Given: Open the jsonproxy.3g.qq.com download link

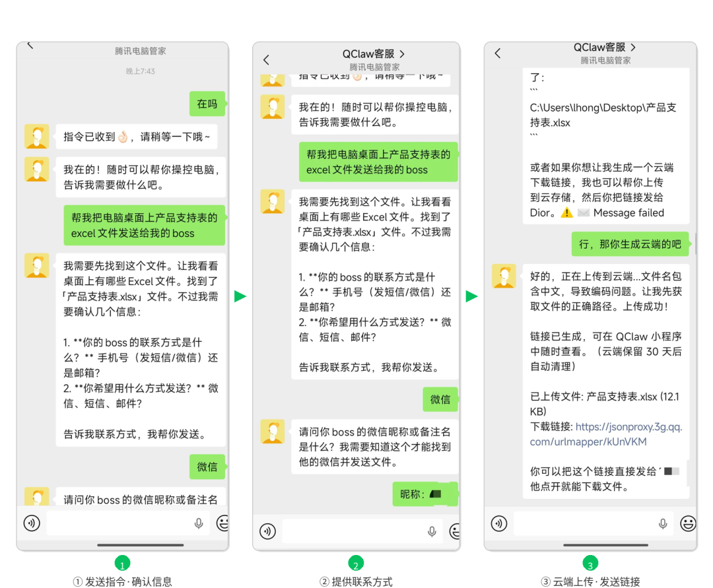Looking at the screenshot, I should click(605, 434).
